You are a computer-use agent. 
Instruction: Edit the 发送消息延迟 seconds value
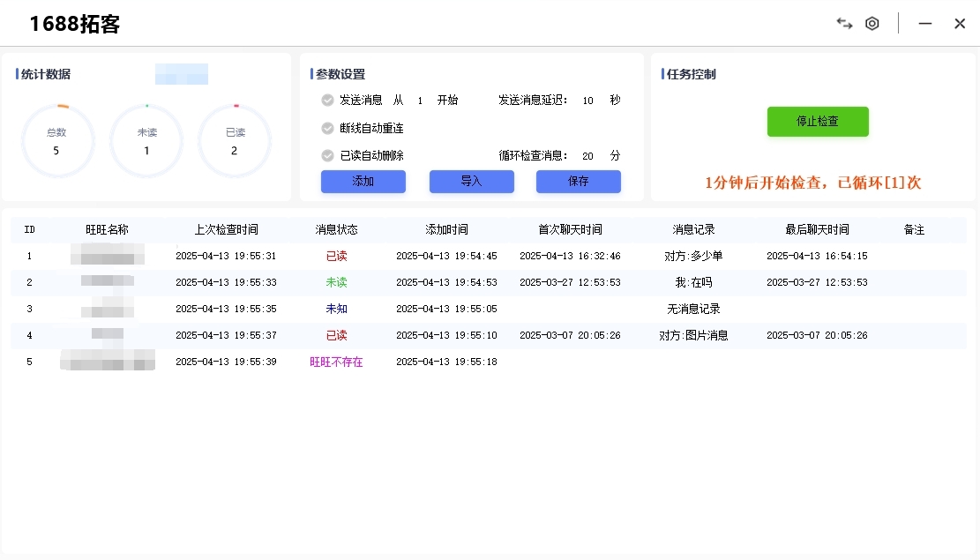coord(587,101)
